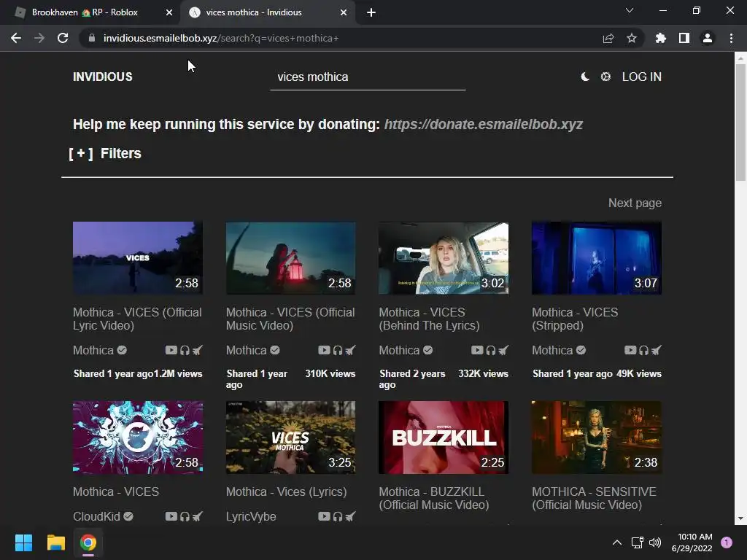747x560 pixels.
Task: Switch instance icon for Official Music Video
Action: coord(350,351)
